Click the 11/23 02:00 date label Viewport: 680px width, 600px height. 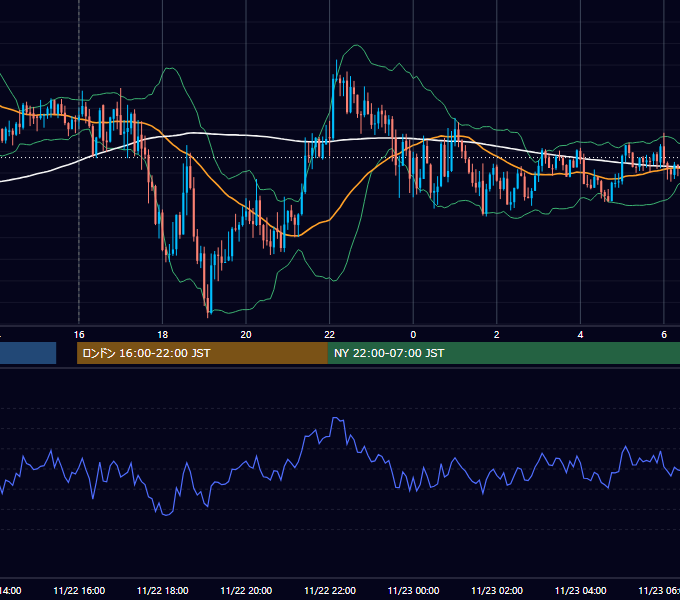click(x=497, y=590)
